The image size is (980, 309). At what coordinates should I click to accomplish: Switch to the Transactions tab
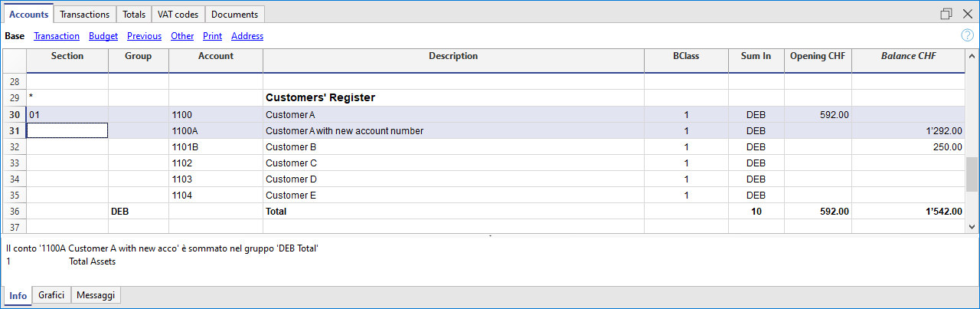pos(84,15)
